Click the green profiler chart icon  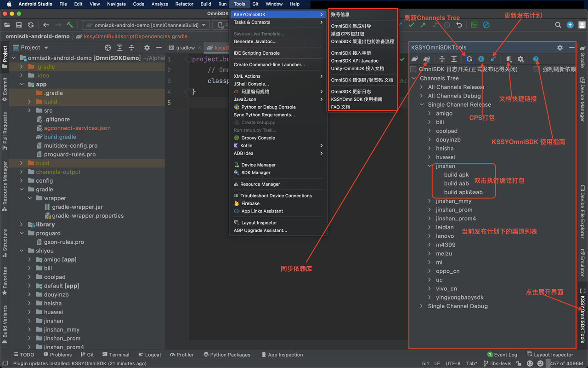click(x=474, y=25)
